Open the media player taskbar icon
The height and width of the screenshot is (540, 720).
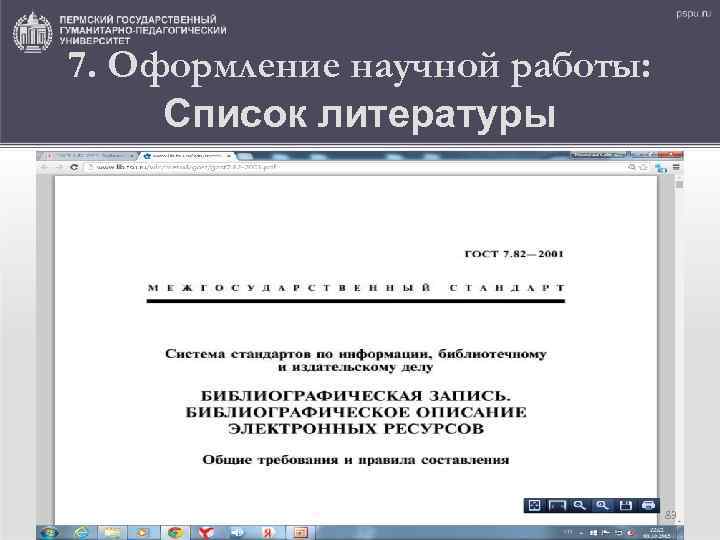[143, 533]
